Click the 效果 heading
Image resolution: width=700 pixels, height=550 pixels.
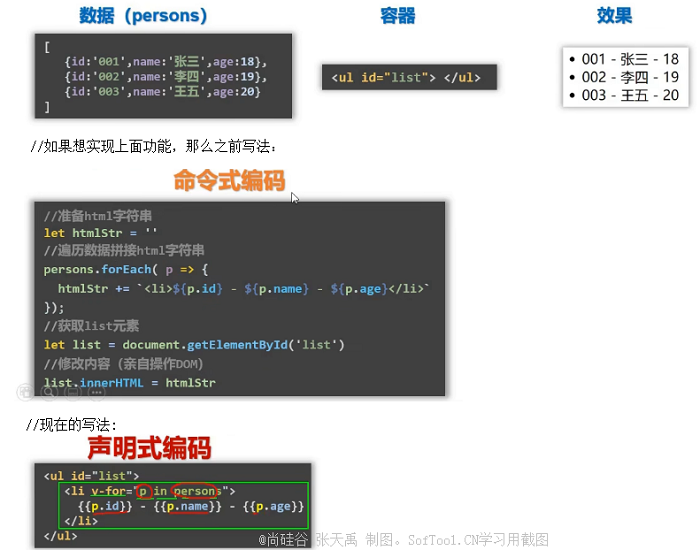pos(614,16)
